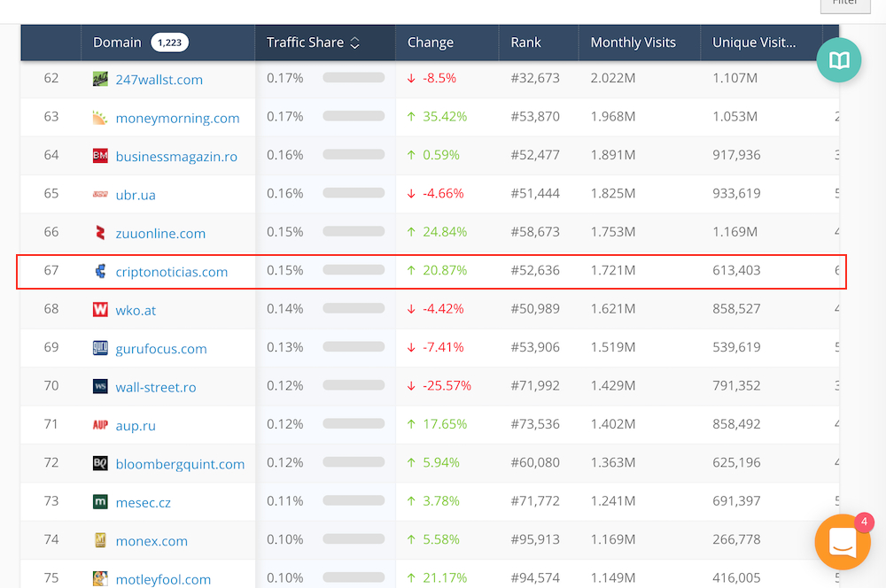Click the bloombergquint.com favicon
This screenshot has height=588, width=886.
(x=100, y=463)
